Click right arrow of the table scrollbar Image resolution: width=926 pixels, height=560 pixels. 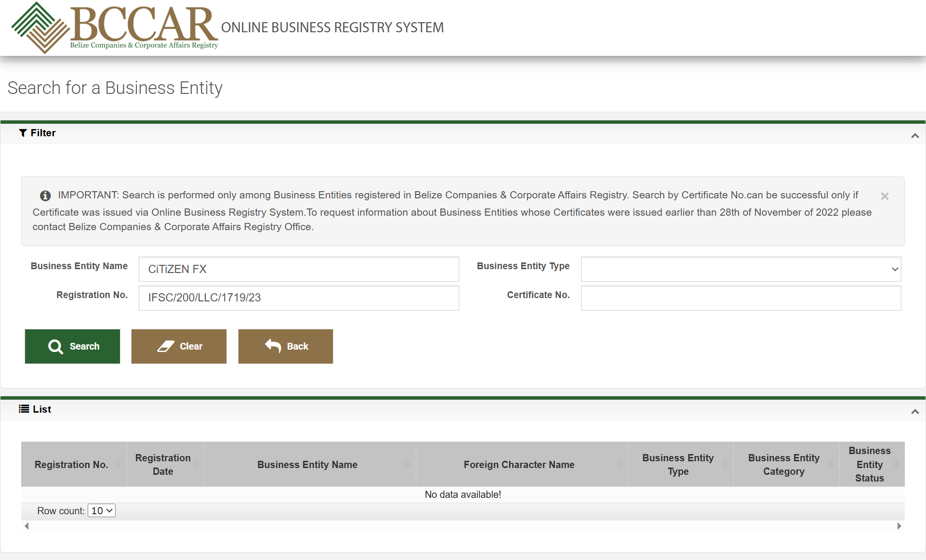899,526
